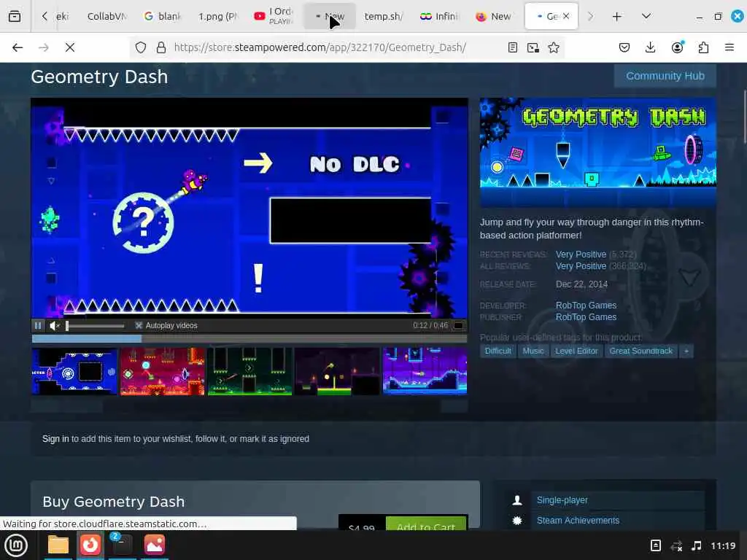Image resolution: width=747 pixels, height=560 pixels.
Task: Open a new tab with the plus button
Action: tap(616, 17)
